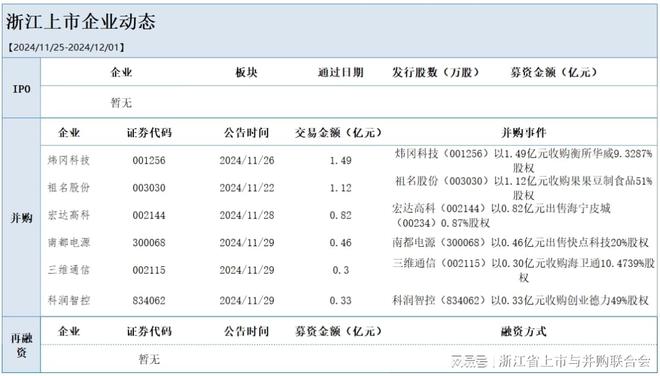Screen dimensions: 660x376
Task: Click announcement date 2024/11/26
Action: click(x=247, y=160)
